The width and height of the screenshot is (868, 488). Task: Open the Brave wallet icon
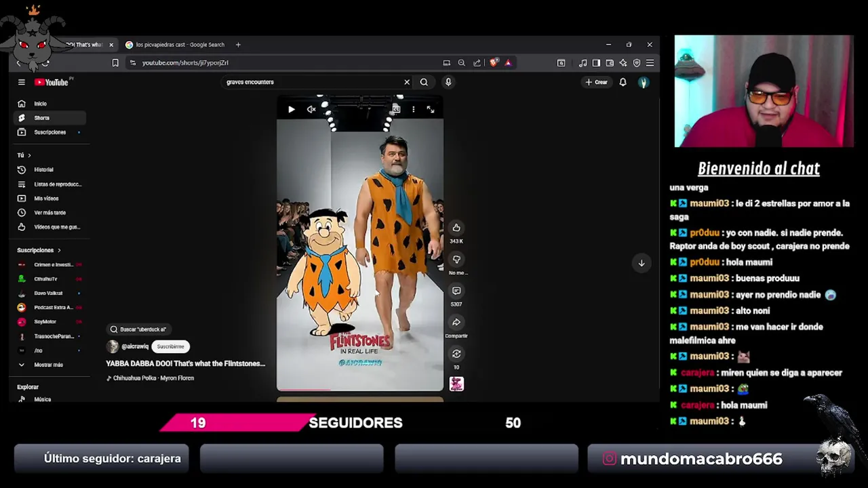pos(610,63)
